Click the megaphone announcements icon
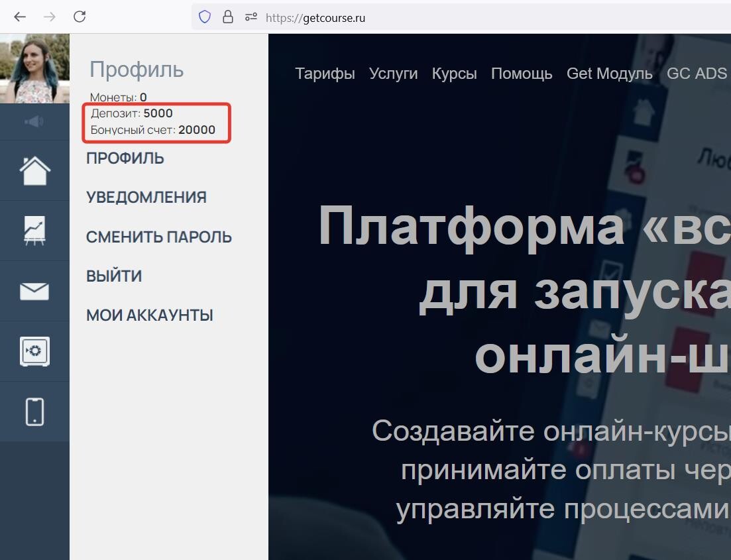The width and height of the screenshot is (731, 560). click(34, 122)
